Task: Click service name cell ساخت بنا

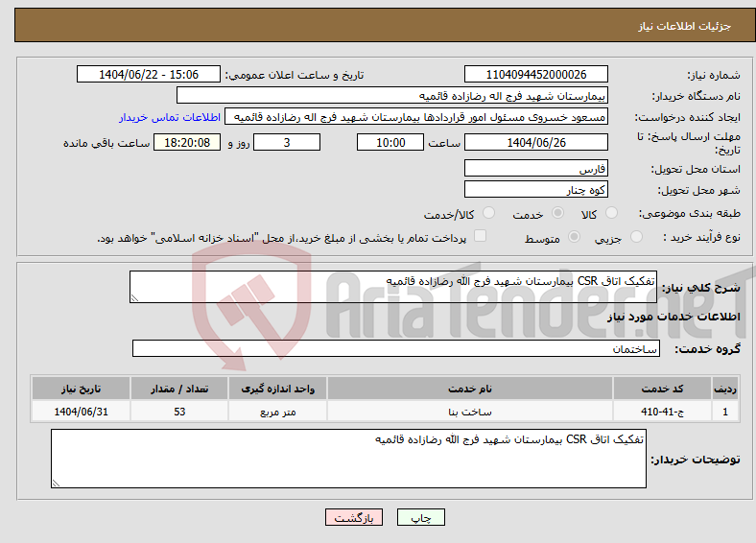Action: [469, 412]
